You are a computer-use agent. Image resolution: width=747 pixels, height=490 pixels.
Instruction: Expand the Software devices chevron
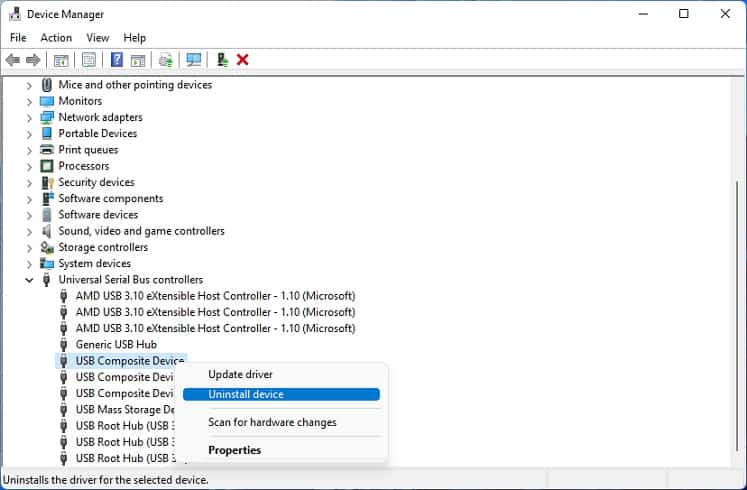(x=29, y=215)
